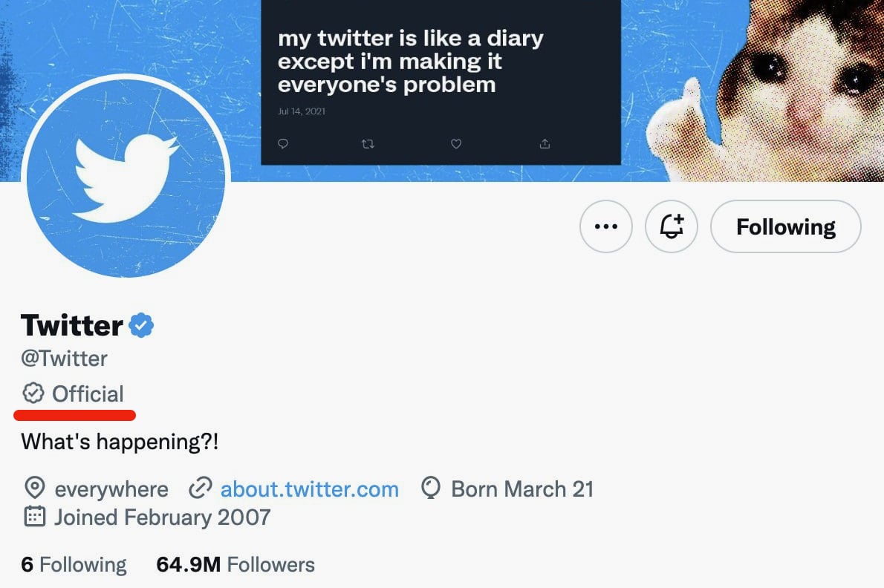View the 64.9M Followers list

[x=235, y=565]
